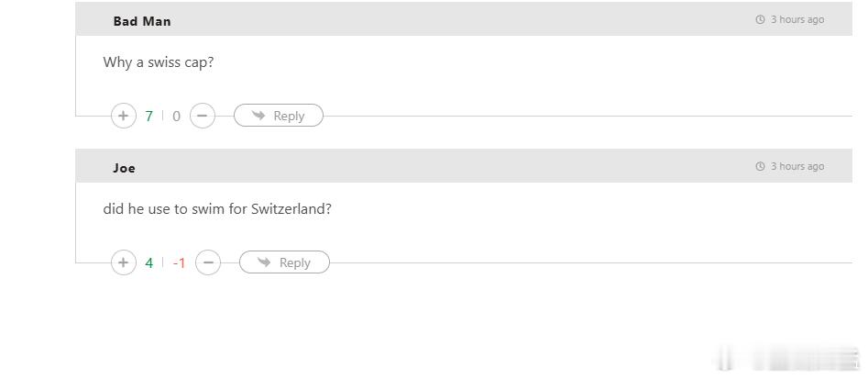The image size is (868, 379).
Task: Reply to Joe's Switzerland comment
Action: [284, 262]
